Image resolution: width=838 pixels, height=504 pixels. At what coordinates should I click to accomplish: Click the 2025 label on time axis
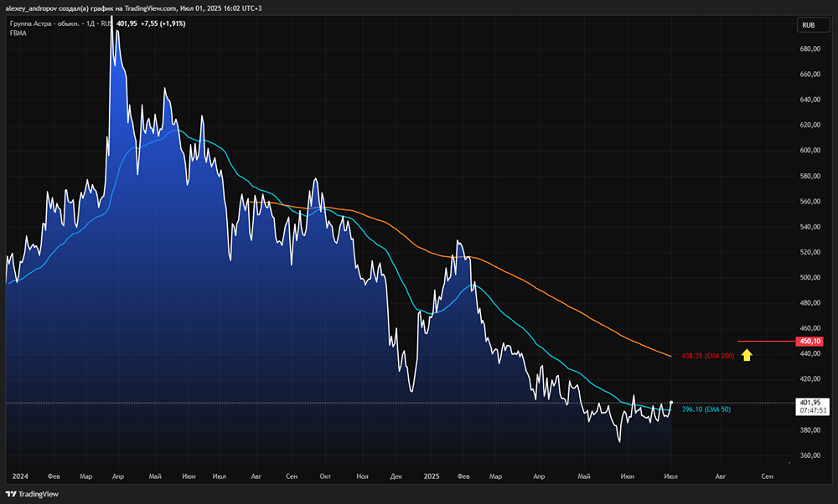coord(432,476)
